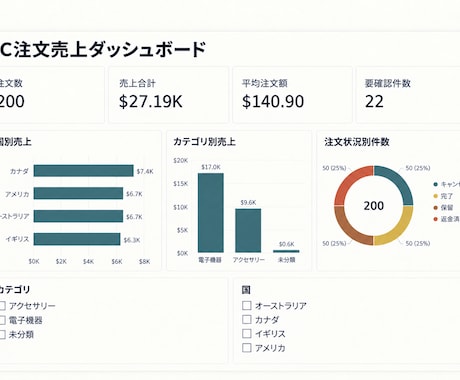Click the 国 filter heading
This screenshot has width=460, height=380.
tap(246, 290)
